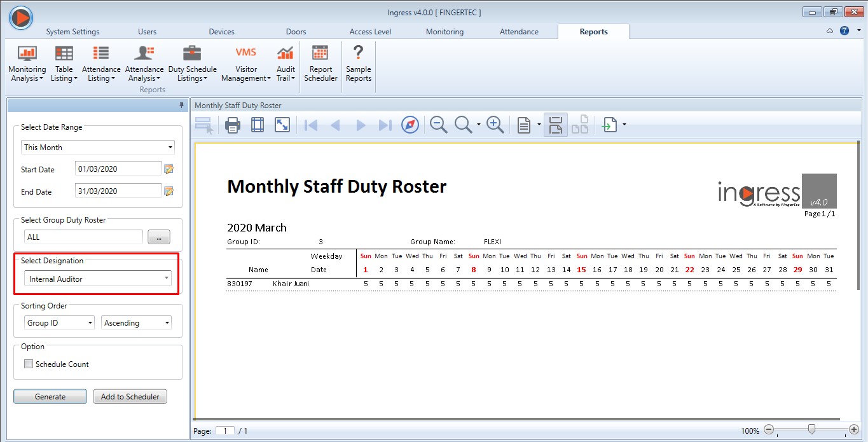Image resolution: width=868 pixels, height=442 pixels.
Task: Expand zoom level options arrow
Action: click(x=478, y=125)
